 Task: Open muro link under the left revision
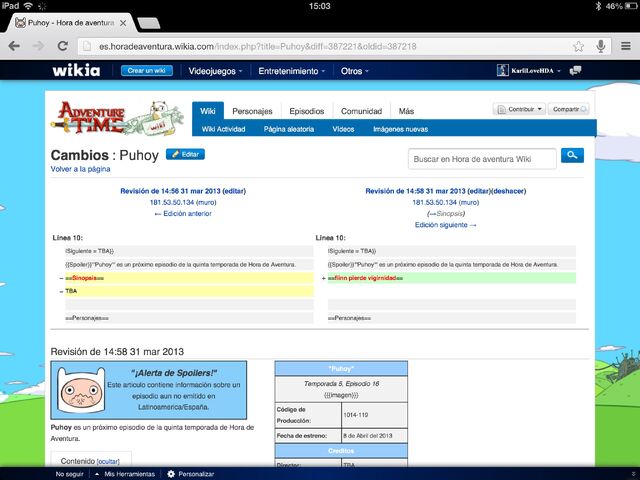[206, 202]
